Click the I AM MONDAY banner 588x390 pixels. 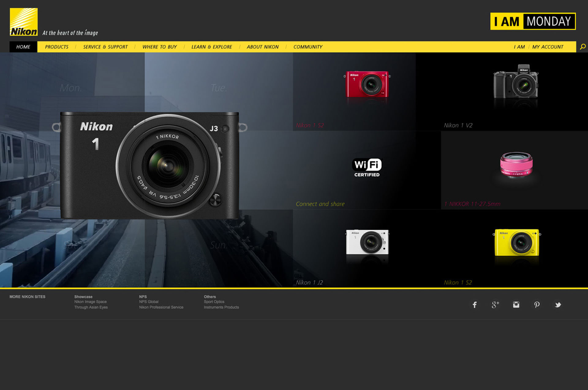pyautogui.click(x=533, y=21)
